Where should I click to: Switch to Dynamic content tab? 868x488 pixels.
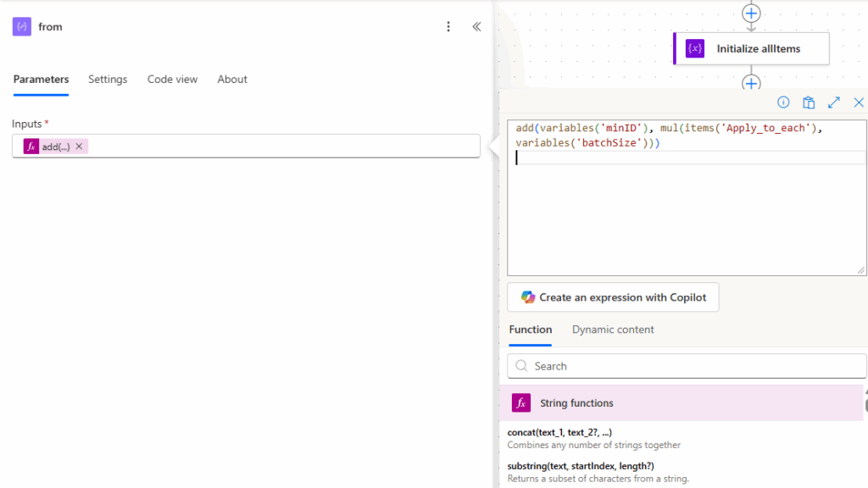tap(613, 330)
